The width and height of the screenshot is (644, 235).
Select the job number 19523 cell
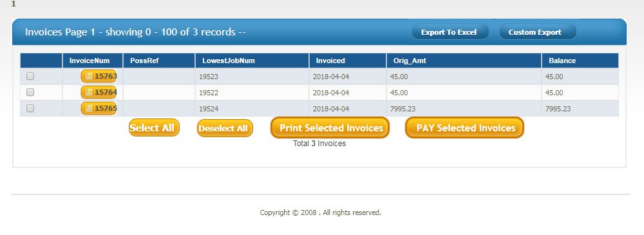pyautogui.click(x=252, y=77)
